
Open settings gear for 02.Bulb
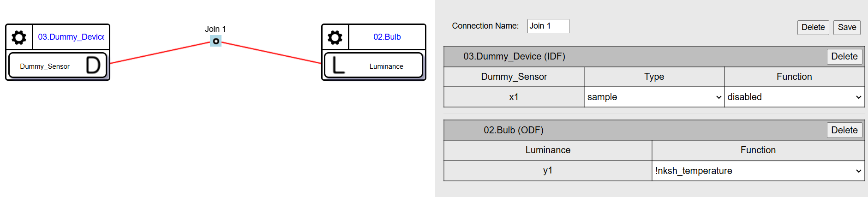pos(335,37)
